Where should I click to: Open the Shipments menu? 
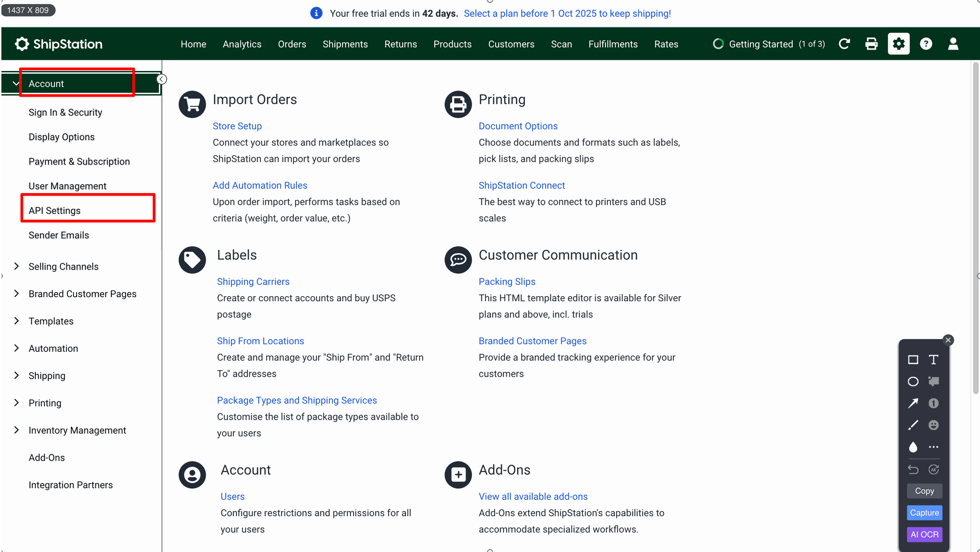pos(345,44)
